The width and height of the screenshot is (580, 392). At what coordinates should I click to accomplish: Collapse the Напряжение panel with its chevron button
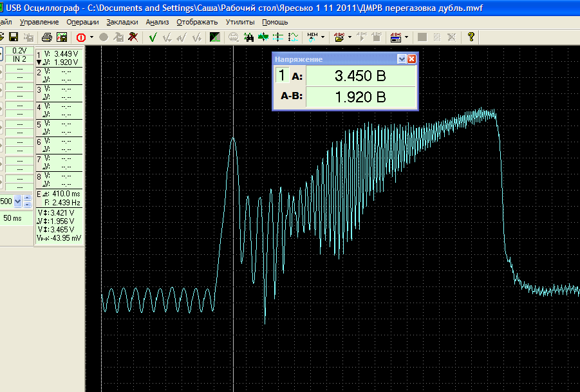point(402,59)
